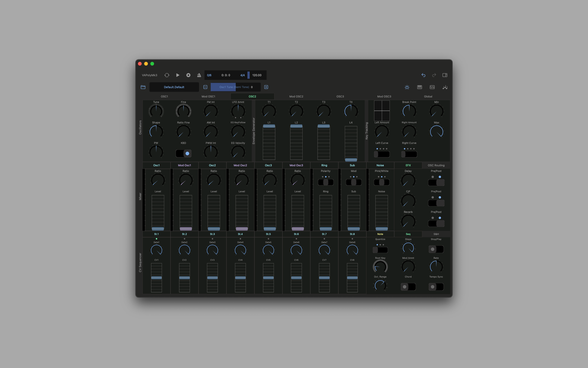Click the L4 envelope level slider

[351, 142]
